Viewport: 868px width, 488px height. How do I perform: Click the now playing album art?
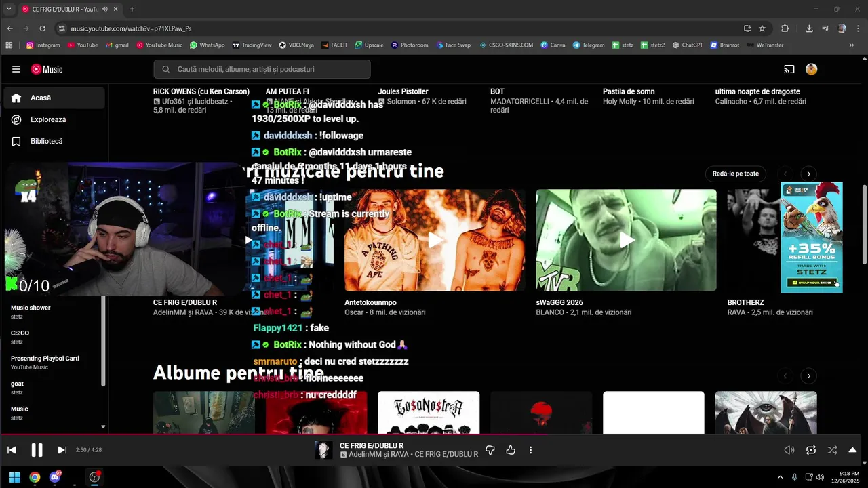pos(323,450)
